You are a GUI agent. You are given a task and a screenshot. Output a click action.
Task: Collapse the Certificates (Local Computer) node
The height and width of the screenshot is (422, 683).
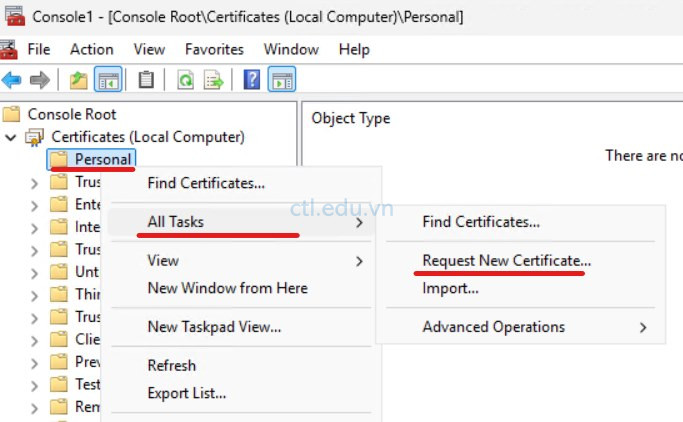pyautogui.click(x=10, y=138)
